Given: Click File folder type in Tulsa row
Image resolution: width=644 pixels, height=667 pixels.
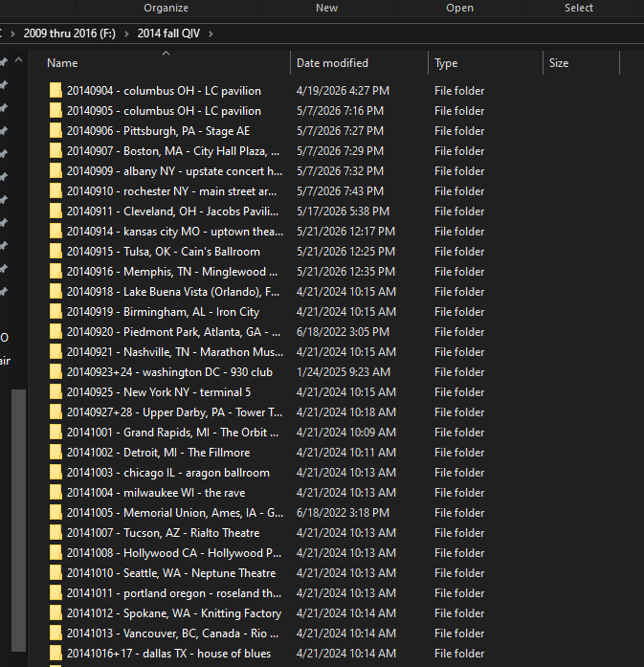Looking at the screenshot, I should point(459,252).
